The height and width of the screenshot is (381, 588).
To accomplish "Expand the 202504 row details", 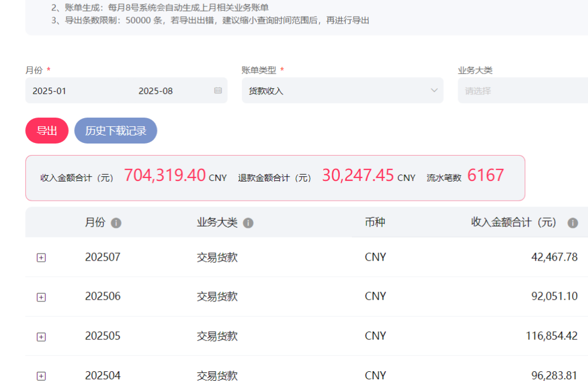I will click(41, 376).
